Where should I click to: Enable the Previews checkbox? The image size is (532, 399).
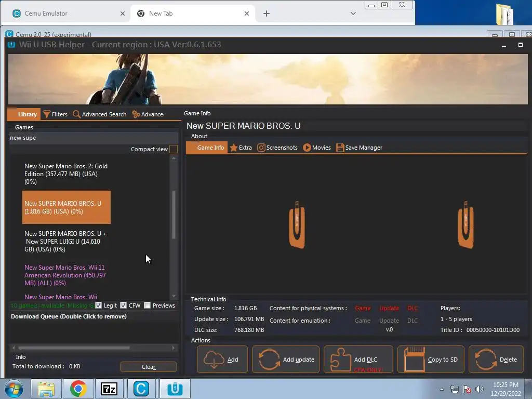(147, 305)
